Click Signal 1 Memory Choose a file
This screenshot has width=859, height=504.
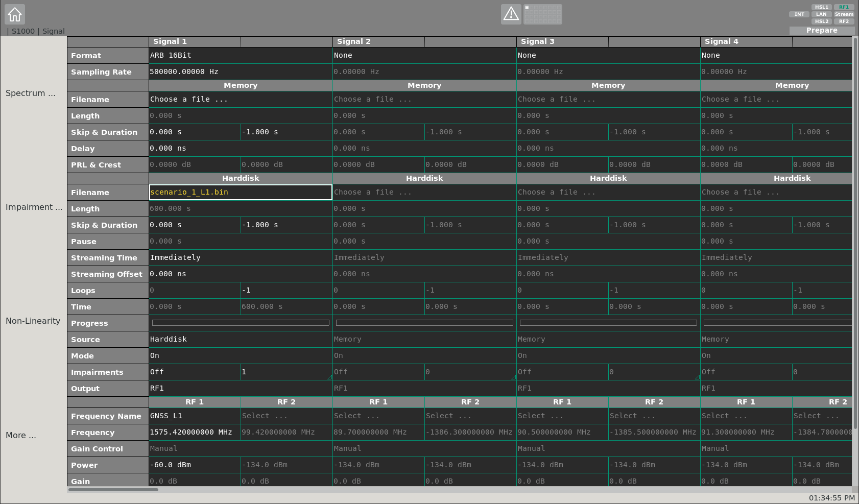[x=240, y=100]
